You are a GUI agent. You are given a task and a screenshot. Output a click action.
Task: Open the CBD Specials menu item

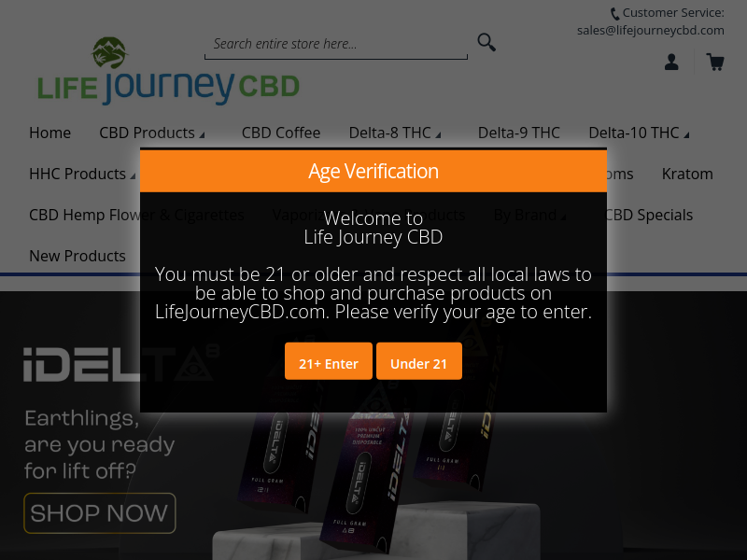[x=649, y=215]
